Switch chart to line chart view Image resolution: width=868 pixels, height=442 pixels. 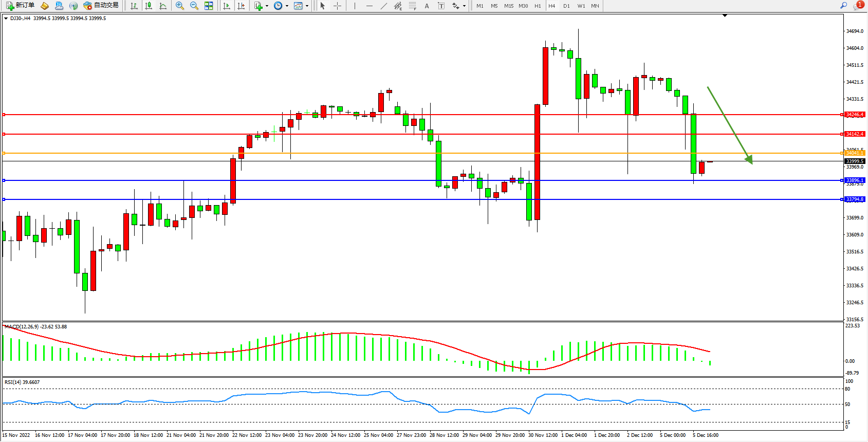163,6
